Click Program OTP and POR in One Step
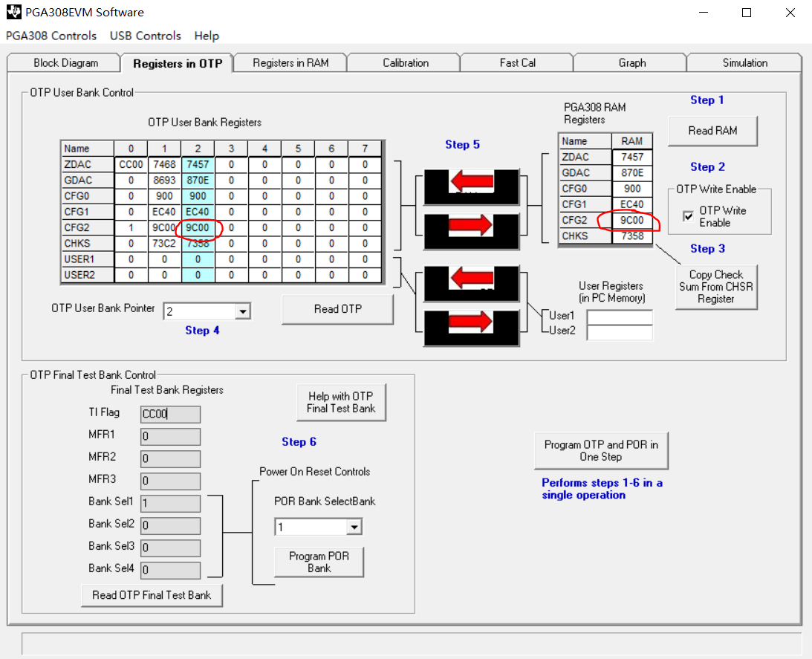The image size is (812, 659). [601, 451]
